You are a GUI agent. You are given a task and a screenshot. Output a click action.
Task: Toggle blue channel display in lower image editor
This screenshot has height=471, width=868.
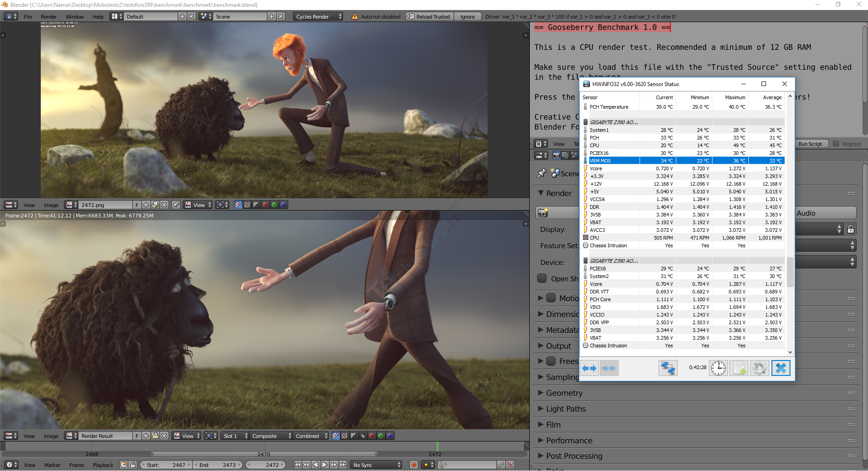pyautogui.click(x=390, y=436)
